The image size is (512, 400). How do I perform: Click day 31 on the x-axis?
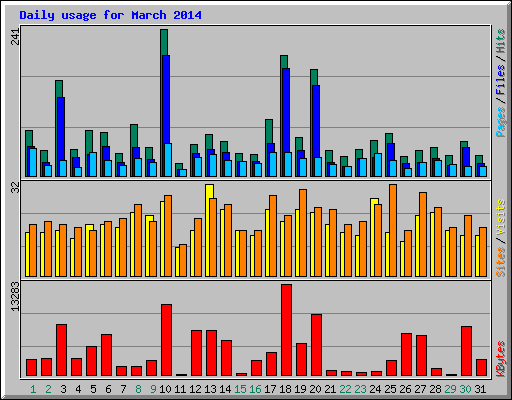pos(480,389)
